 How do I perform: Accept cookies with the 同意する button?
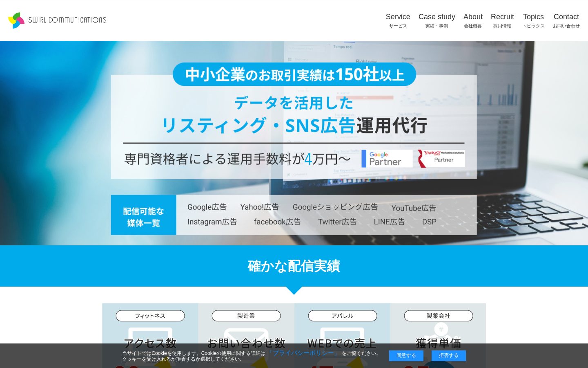(x=406, y=356)
